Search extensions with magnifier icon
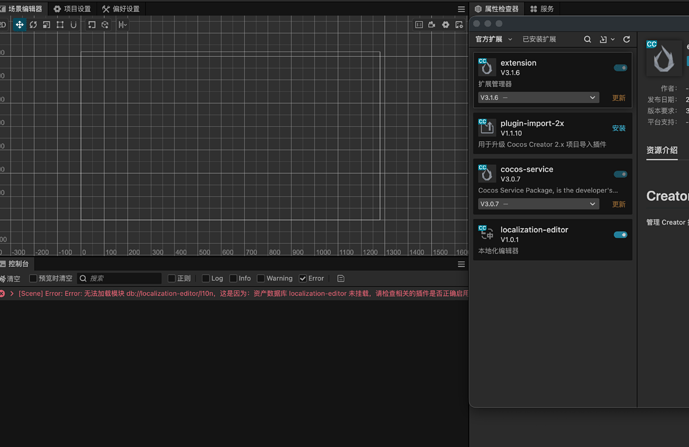This screenshot has width=689, height=447. (587, 39)
